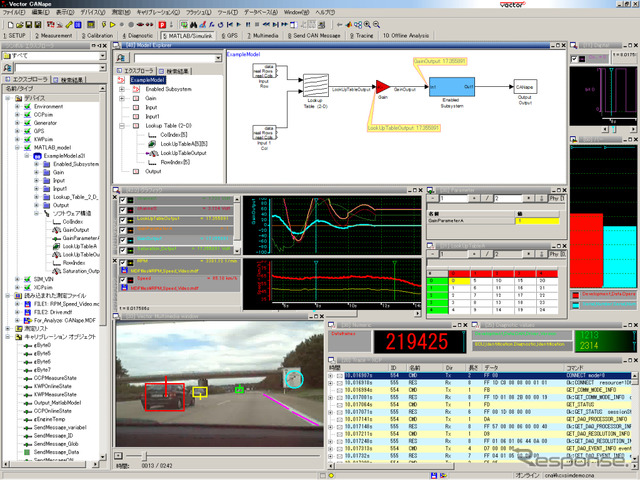Click the pause icon in the toolbar
The image size is (640, 480).
248,25
